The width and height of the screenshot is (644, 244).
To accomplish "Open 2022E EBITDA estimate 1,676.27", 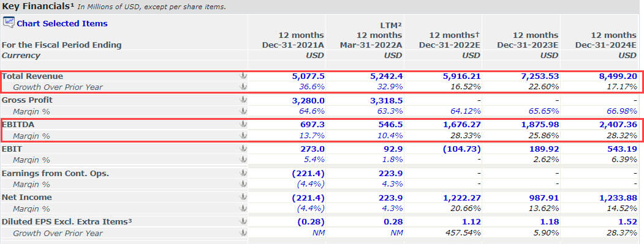I will (x=461, y=124).
